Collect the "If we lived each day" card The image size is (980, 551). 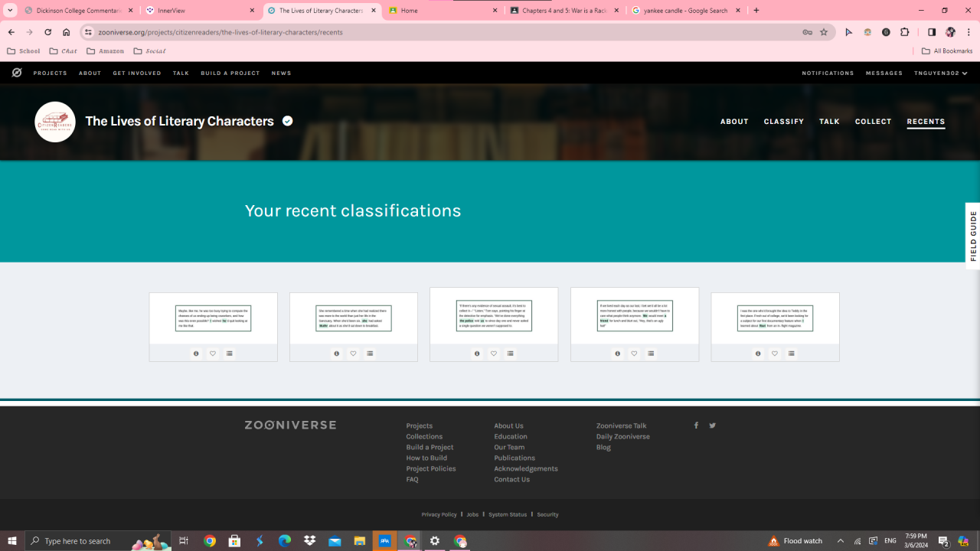(651, 354)
